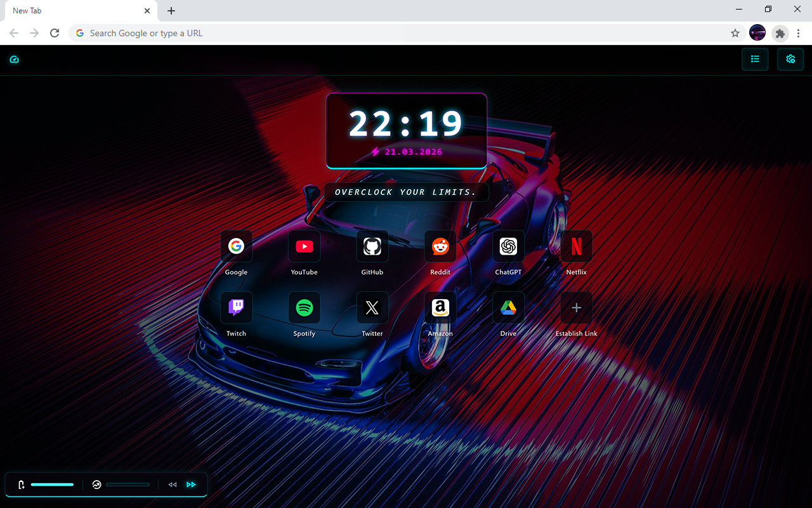
Task: Open the list panel in top-right
Action: (x=755, y=59)
